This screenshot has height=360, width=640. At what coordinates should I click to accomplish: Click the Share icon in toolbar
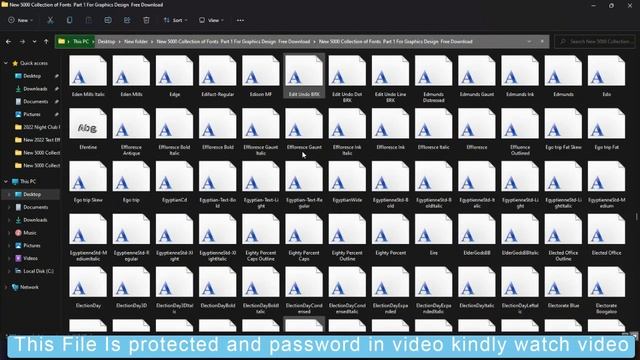(127, 20)
